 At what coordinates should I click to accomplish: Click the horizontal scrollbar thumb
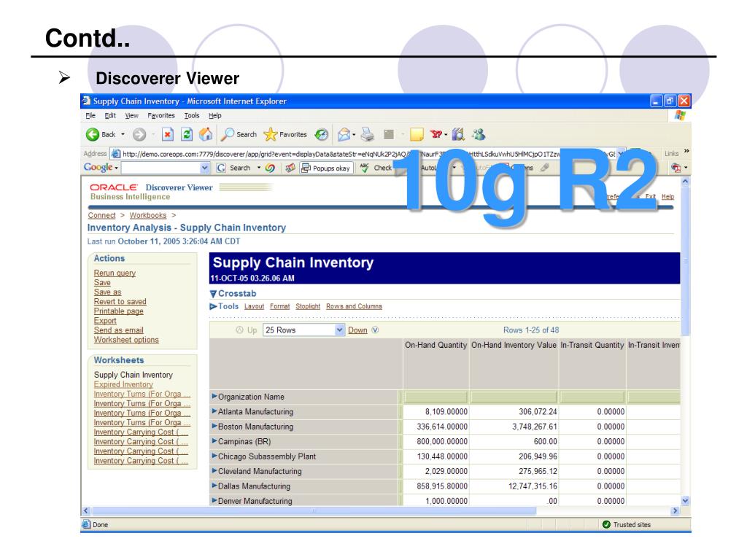point(313,511)
